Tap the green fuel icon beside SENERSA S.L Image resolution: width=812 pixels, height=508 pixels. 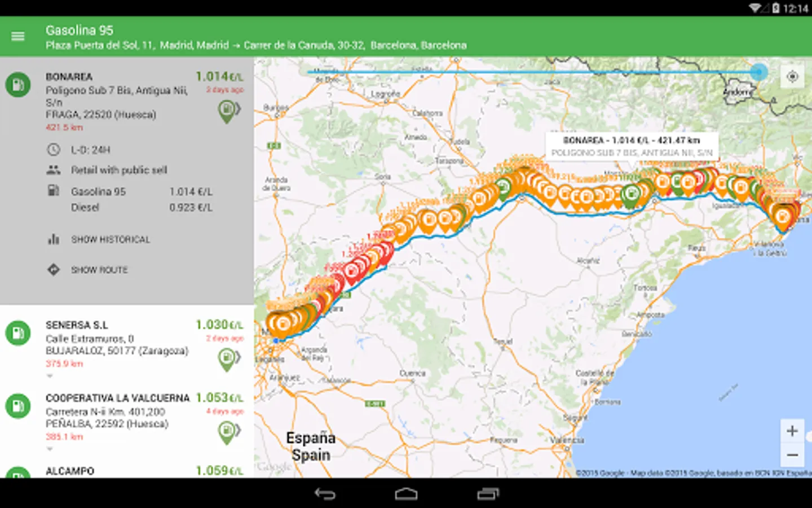18,333
